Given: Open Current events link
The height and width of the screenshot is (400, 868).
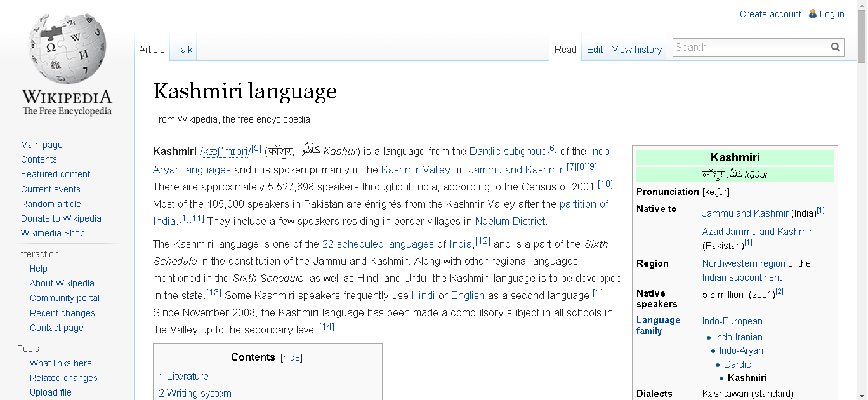Looking at the screenshot, I should (51, 189).
